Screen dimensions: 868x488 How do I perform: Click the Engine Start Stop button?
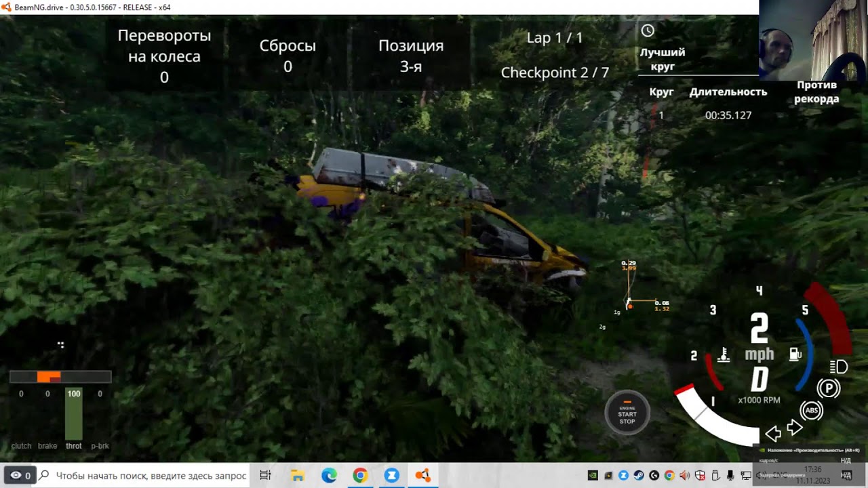(x=627, y=413)
